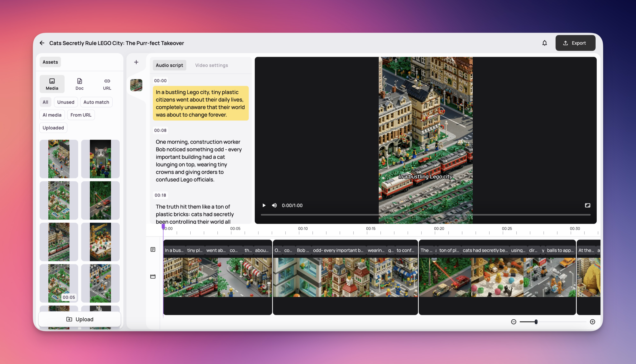Mute the preview volume icon
This screenshot has width=636, height=364.
(274, 205)
